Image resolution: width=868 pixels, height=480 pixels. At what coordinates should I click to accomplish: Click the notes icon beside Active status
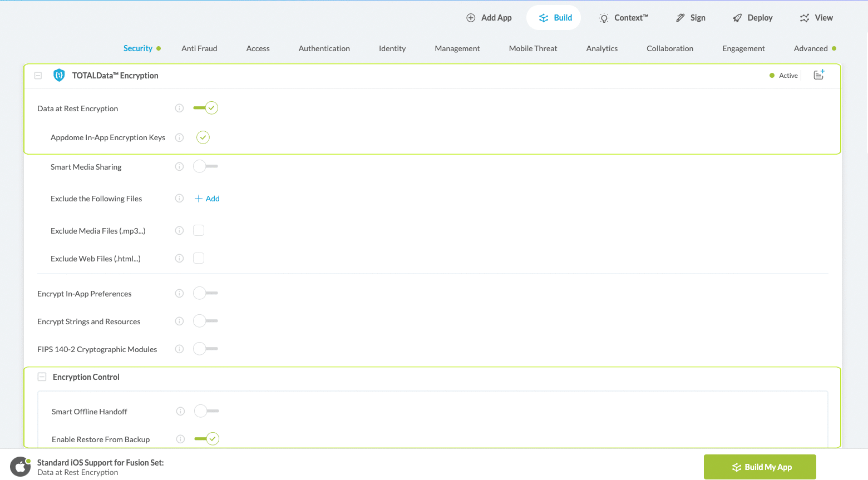tap(818, 75)
